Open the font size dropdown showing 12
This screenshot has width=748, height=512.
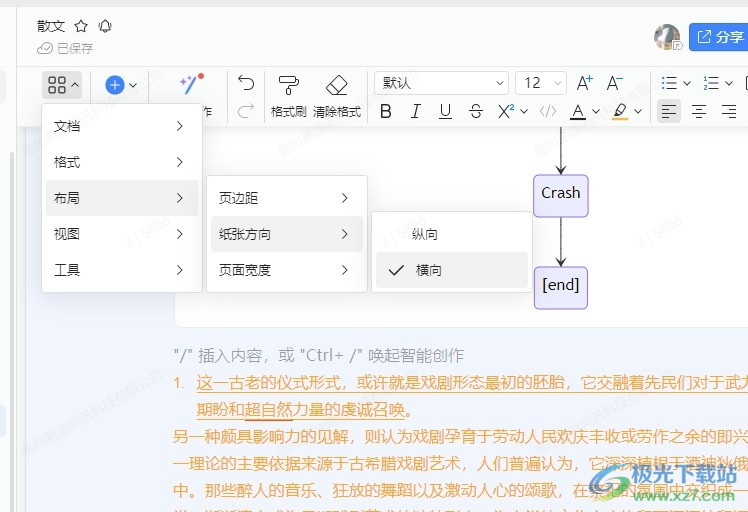click(x=540, y=83)
